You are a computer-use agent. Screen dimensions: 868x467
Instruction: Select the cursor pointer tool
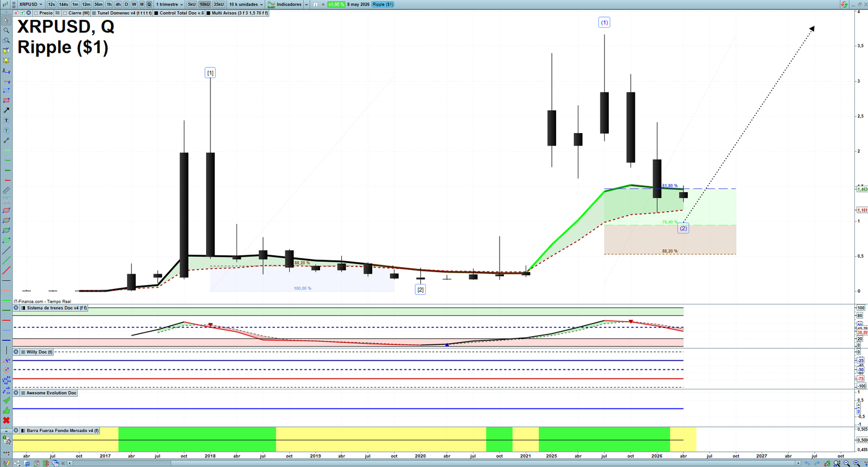(x=7, y=21)
